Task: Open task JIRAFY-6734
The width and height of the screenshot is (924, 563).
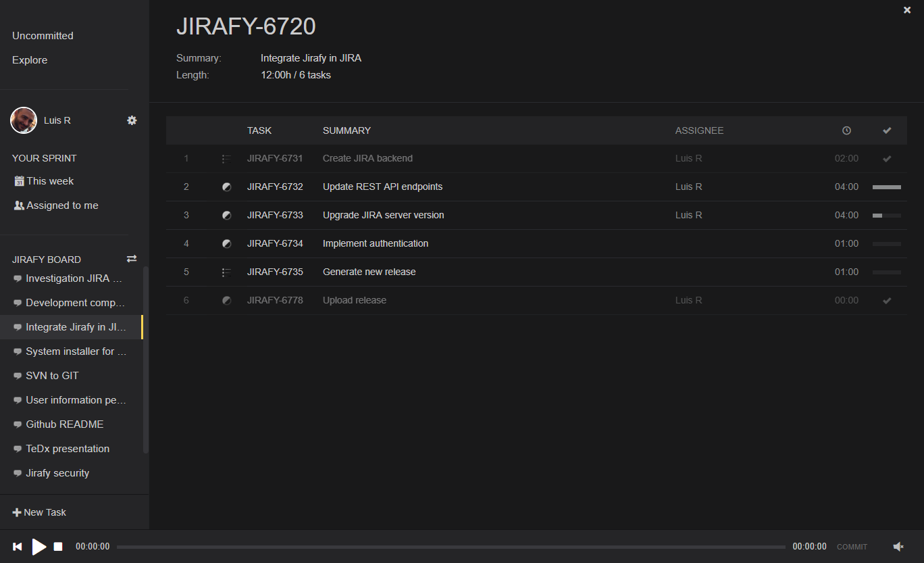Action: [275, 243]
